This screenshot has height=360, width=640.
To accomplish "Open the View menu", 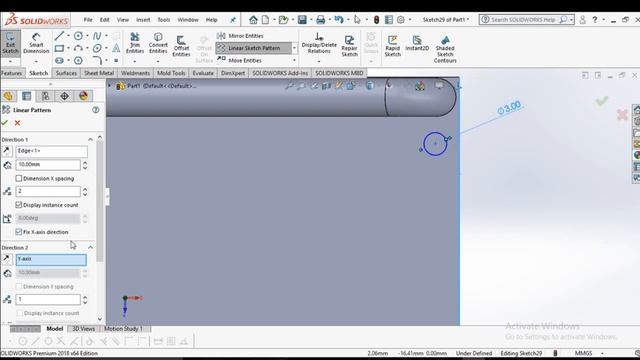I will [x=123, y=20].
